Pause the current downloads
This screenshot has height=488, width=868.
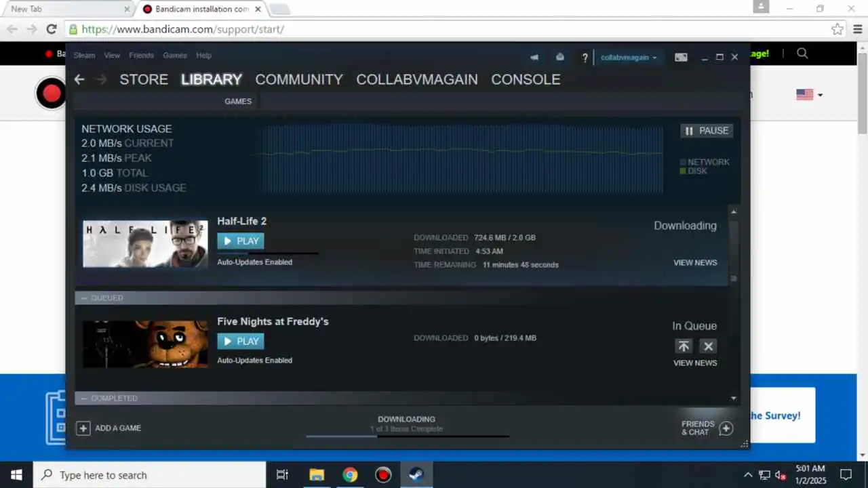click(x=707, y=131)
